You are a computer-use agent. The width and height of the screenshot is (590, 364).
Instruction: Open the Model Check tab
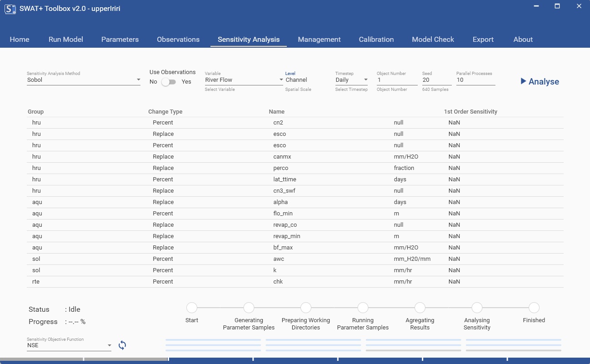point(433,40)
